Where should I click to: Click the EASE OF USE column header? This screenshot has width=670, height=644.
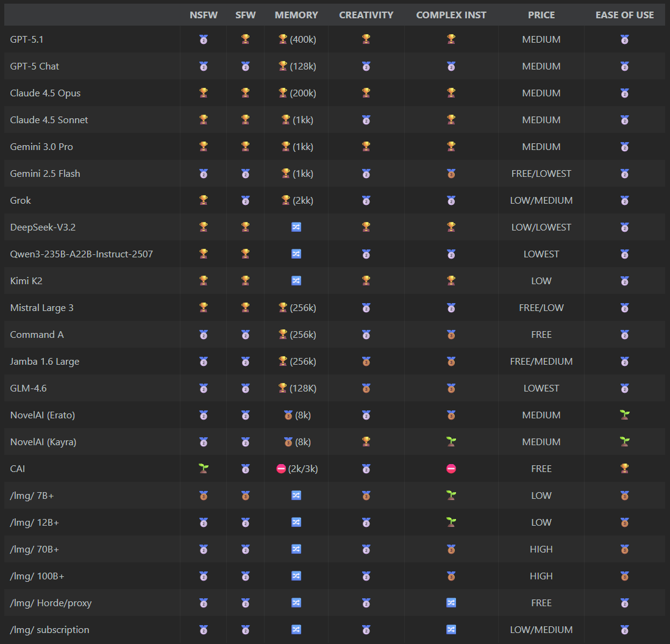click(624, 15)
